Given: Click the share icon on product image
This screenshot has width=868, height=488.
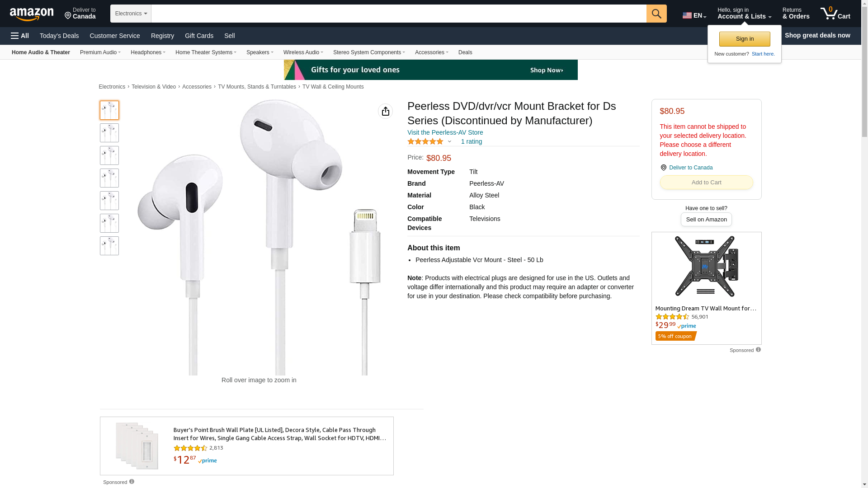Looking at the screenshot, I should tap(385, 111).
